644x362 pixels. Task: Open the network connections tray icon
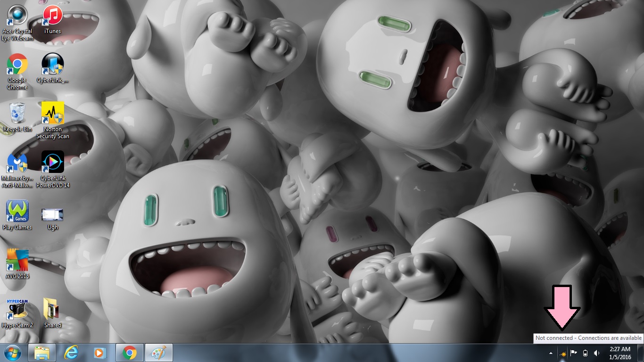[562, 353]
